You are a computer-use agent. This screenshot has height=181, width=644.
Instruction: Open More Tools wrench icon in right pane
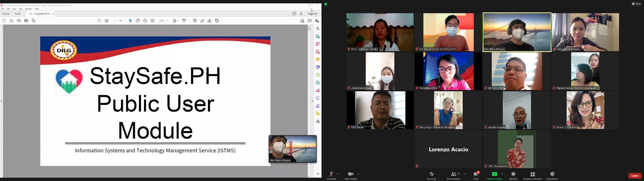point(317,121)
